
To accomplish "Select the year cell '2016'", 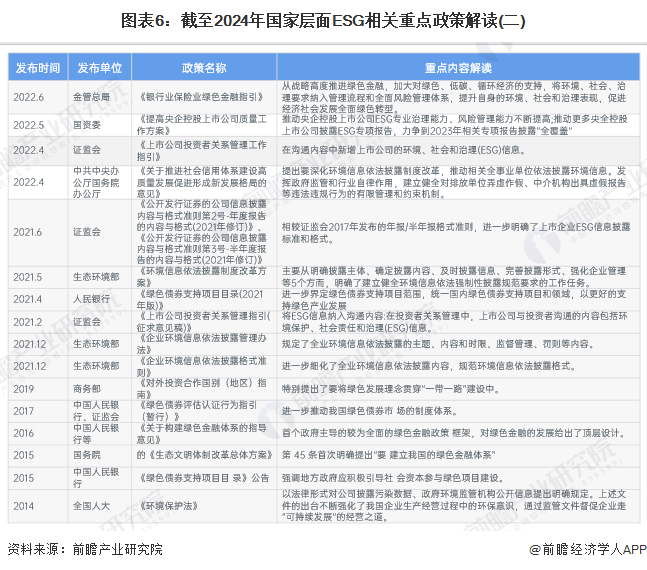I will point(24,433).
